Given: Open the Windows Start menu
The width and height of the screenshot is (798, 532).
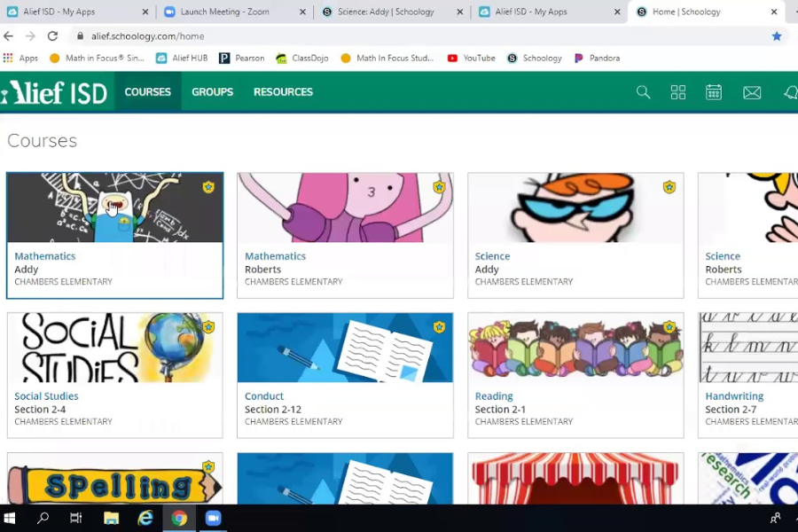Looking at the screenshot, I should tap(9, 518).
